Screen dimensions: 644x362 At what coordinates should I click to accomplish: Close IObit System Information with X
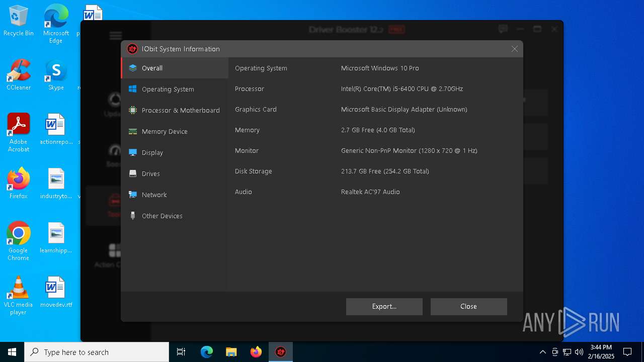514,49
